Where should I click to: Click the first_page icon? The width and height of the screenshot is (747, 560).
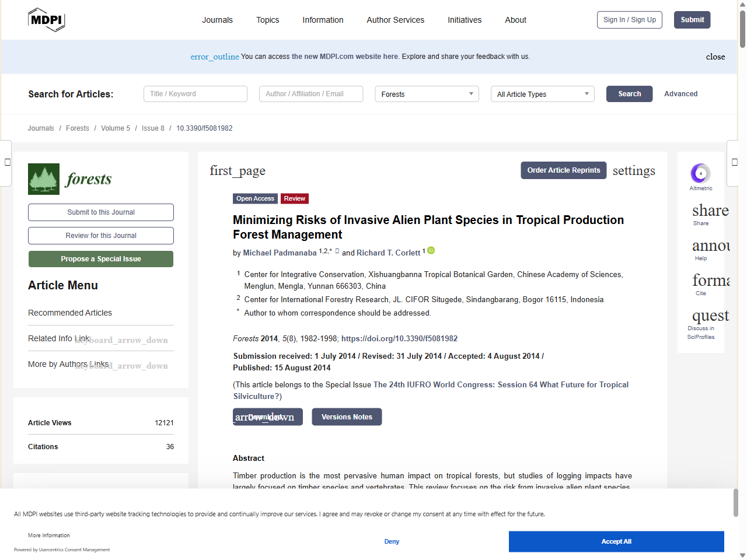(x=238, y=170)
